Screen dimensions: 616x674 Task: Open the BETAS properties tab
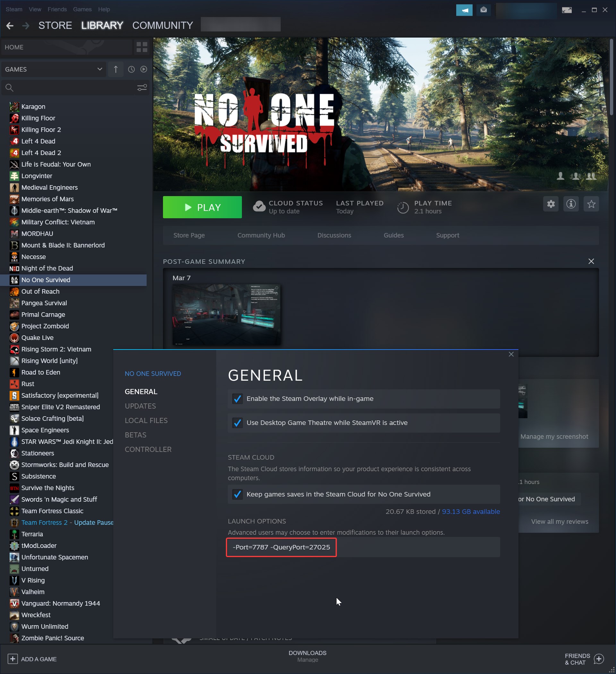[x=135, y=435]
